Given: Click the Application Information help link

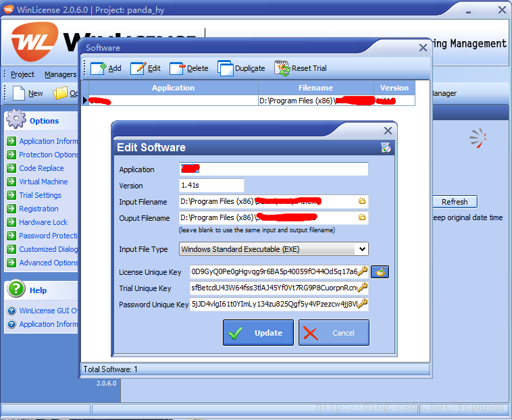Looking at the screenshot, I should coord(49,324).
